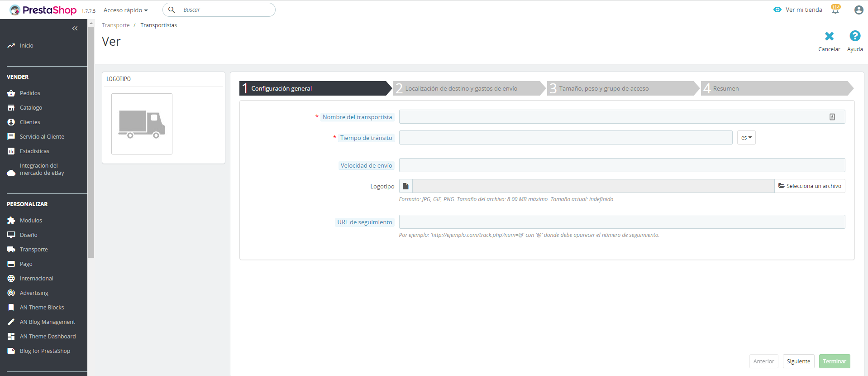
Task: Click the Siguiente button
Action: tap(798, 361)
